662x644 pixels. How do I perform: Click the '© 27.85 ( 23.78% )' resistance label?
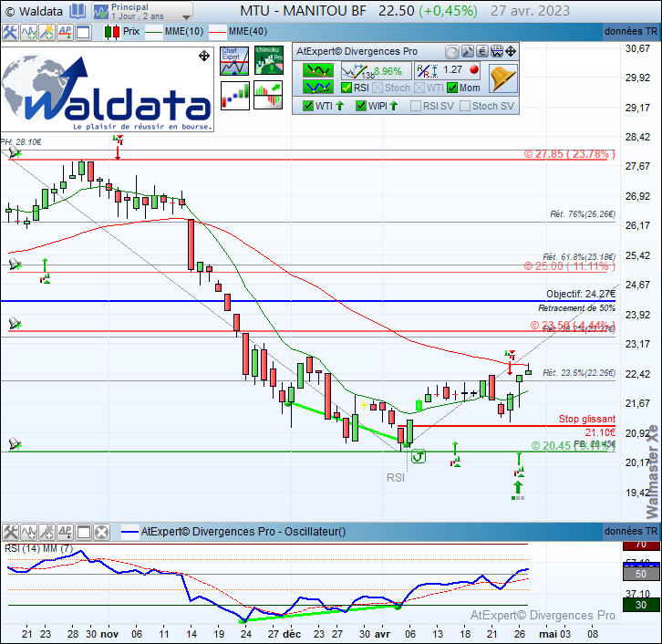[570, 154]
